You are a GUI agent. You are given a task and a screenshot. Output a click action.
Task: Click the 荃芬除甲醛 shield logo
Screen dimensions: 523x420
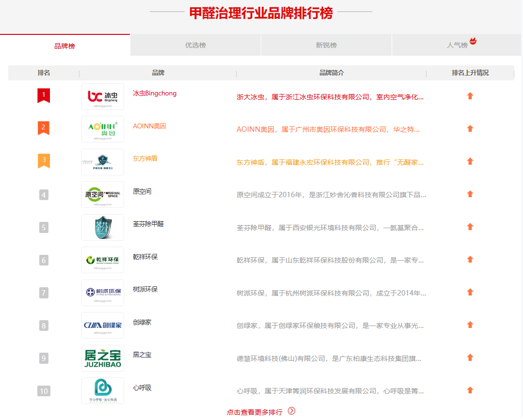[102, 227]
